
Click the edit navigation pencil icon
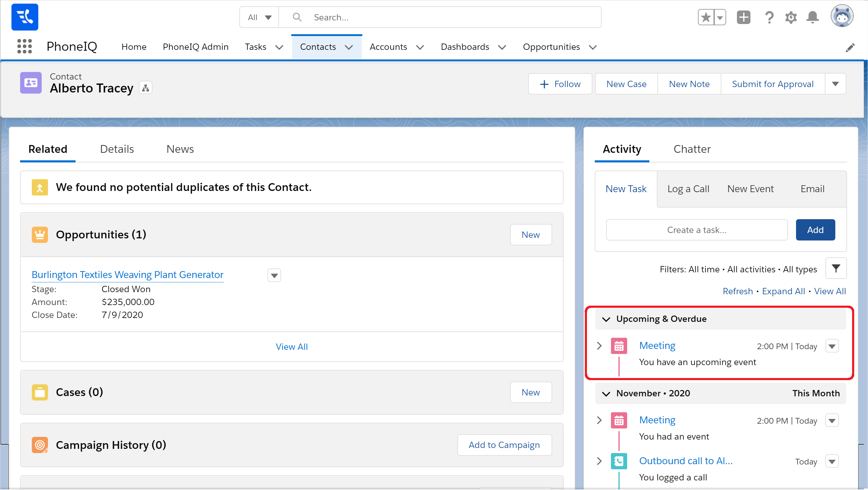(850, 47)
